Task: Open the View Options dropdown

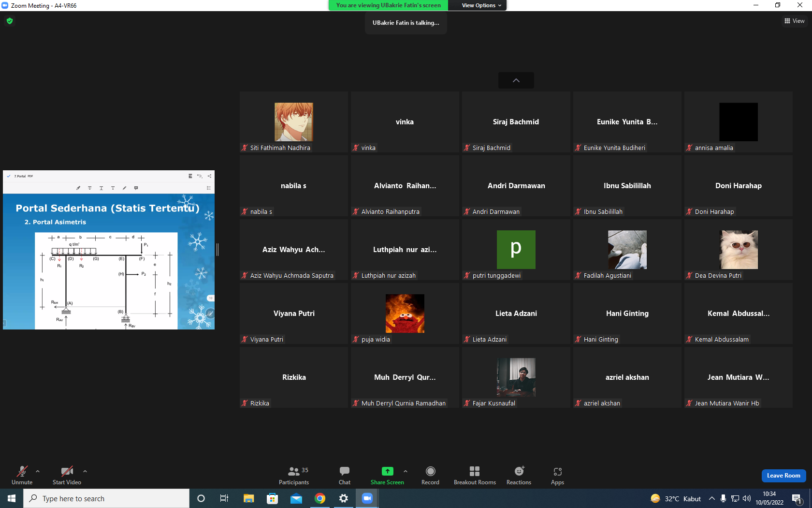Action: point(481,5)
